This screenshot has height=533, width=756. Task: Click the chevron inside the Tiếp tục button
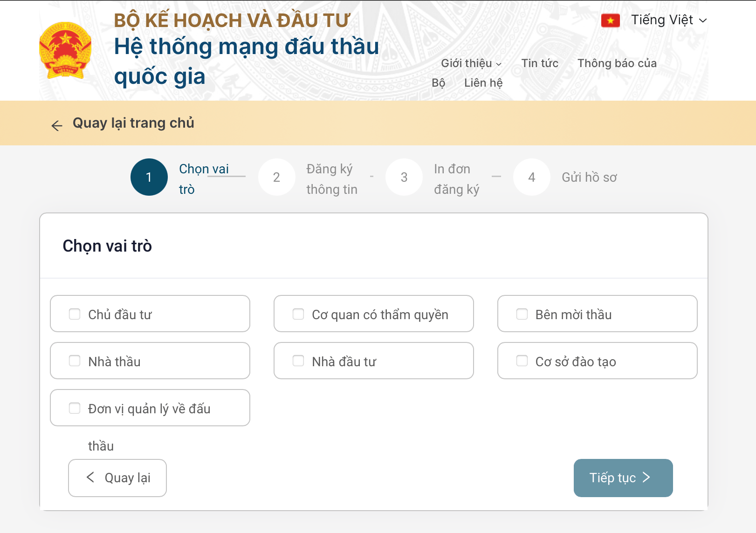647,478
